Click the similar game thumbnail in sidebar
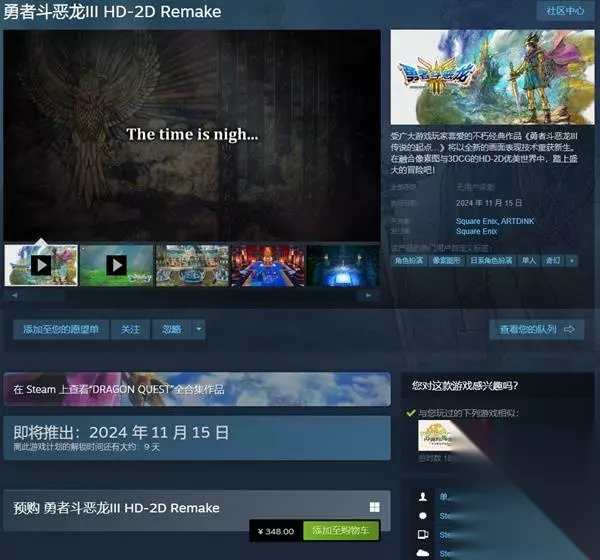Screen dimensions: 600x560 point(436,436)
